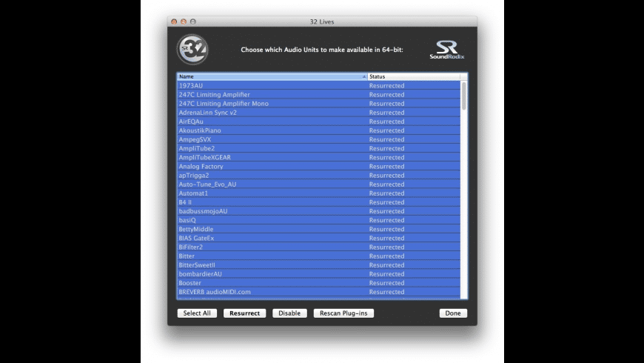
Task: Choose the BettyMiddle entry
Action: pyautogui.click(x=319, y=230)
